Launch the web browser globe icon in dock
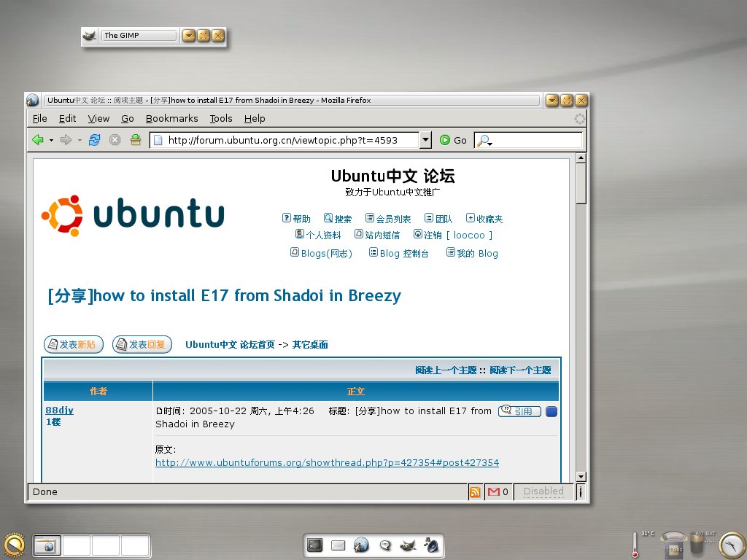 pyautogui.click(x=361, y=545)
